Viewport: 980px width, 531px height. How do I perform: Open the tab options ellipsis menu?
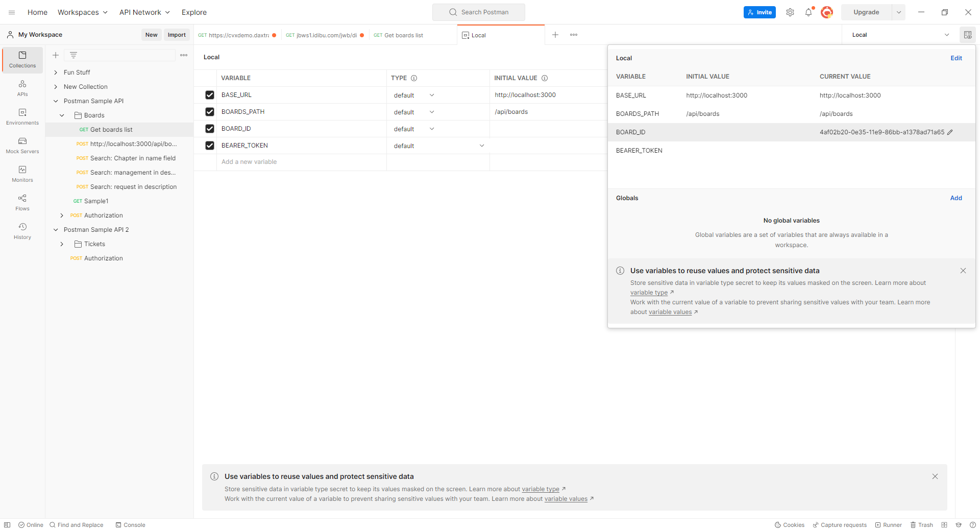(x=574, y=35)
